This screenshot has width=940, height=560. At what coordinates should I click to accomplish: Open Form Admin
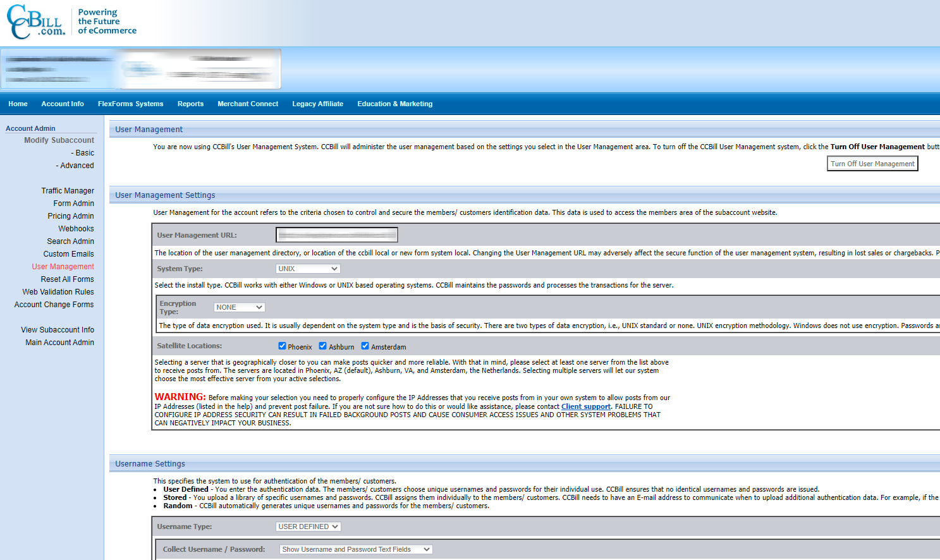73,204
